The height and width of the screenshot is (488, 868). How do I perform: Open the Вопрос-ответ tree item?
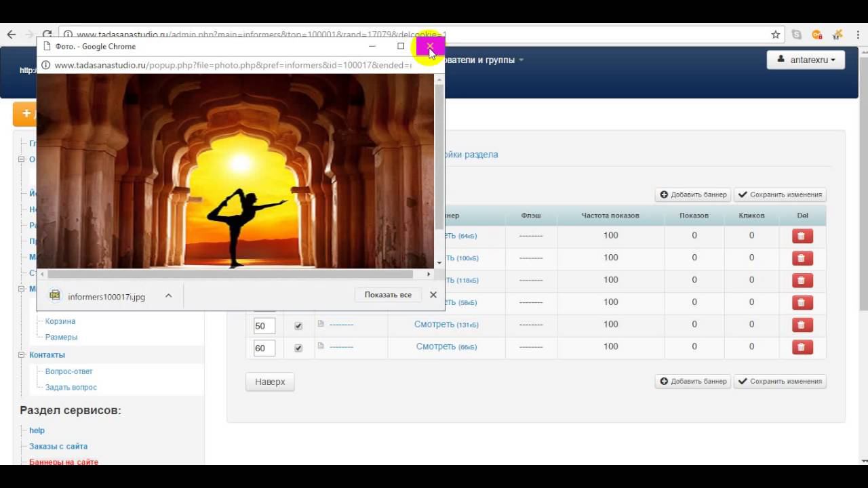point(69,371)
